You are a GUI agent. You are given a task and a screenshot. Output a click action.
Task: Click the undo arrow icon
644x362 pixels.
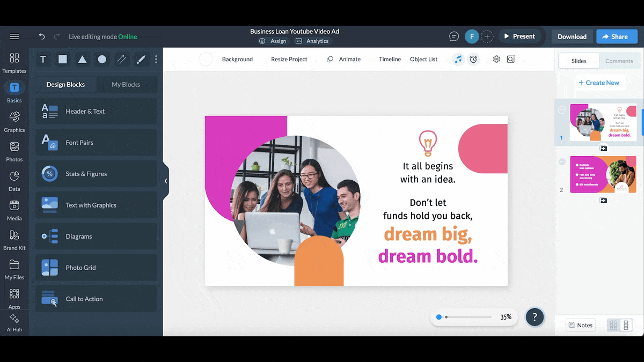pyautogui.click(x=42, y=36)
